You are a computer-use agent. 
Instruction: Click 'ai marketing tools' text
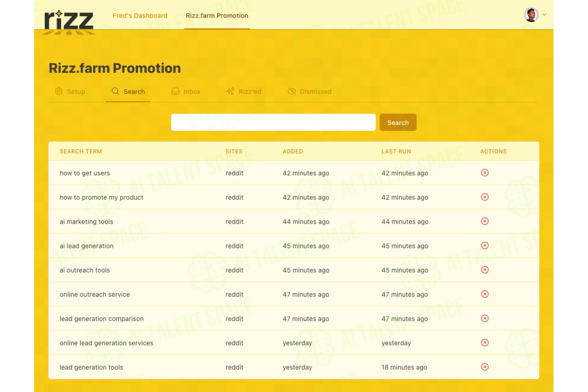pos(86,222)
